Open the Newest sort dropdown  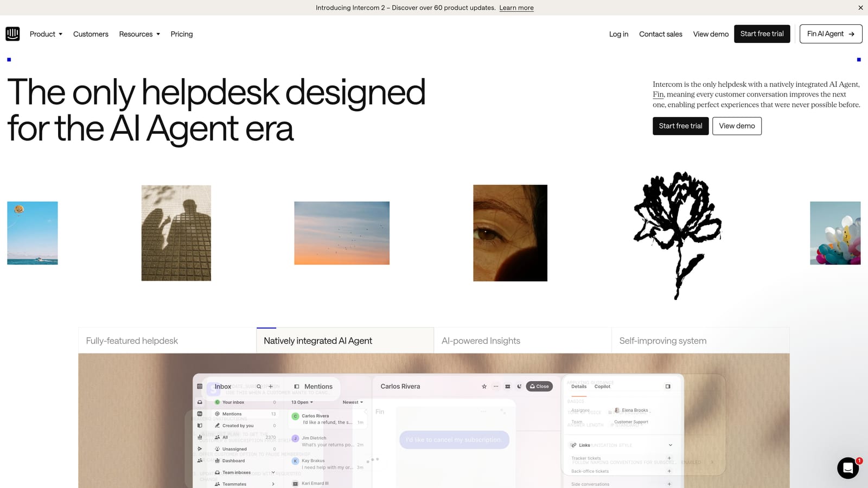coord(353,402)
